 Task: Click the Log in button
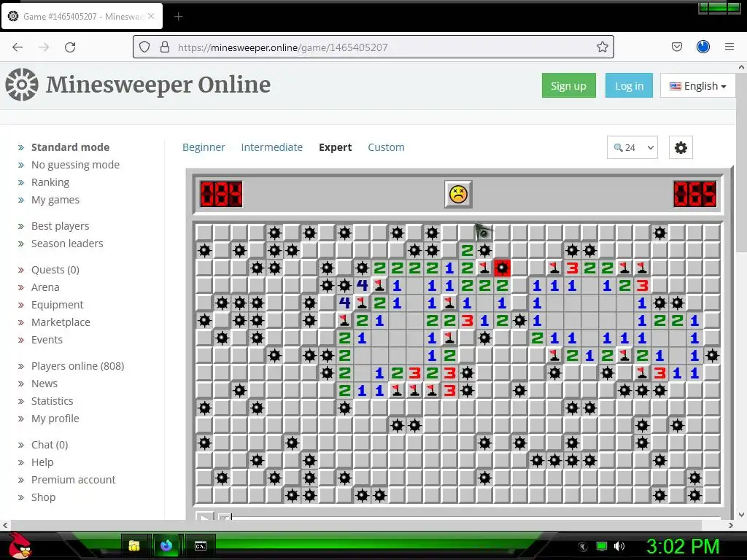click(629, 86)
